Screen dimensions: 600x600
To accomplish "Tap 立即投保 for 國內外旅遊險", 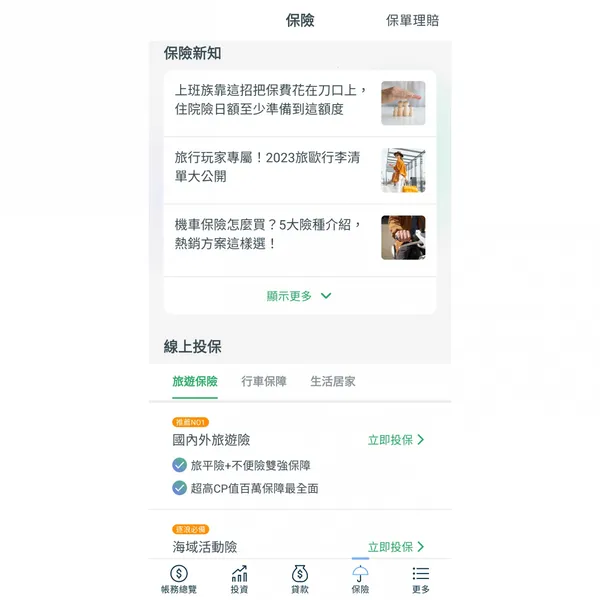I will (x=390, y=440).
